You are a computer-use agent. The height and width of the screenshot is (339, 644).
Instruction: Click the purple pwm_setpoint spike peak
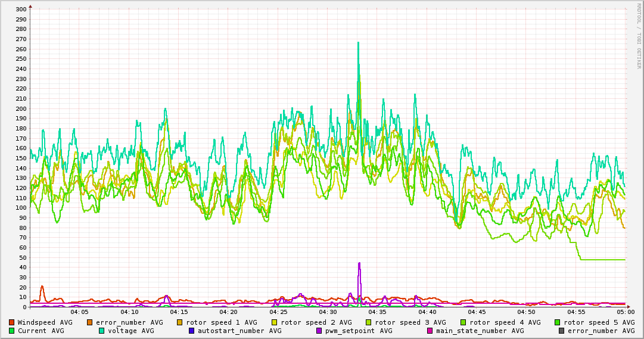(x=359, y=263)
